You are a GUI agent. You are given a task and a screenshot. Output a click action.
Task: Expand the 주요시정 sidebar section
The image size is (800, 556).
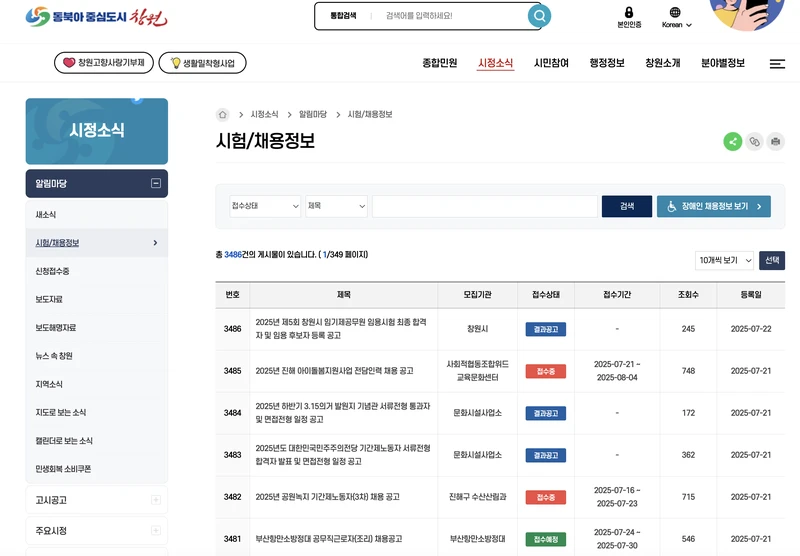[x=156, y=530]
